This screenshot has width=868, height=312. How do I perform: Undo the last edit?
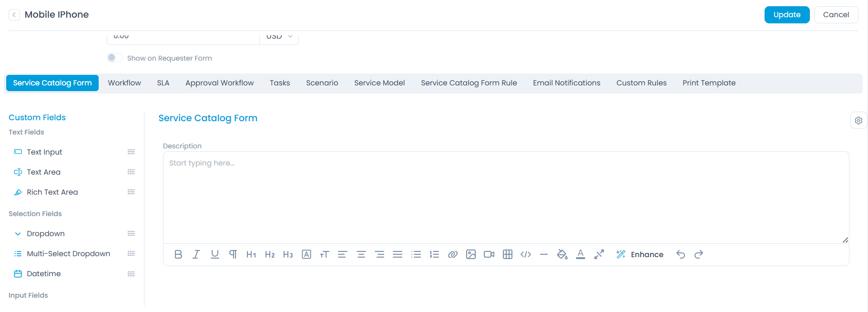pyautogui.click(x=681, y=255)
